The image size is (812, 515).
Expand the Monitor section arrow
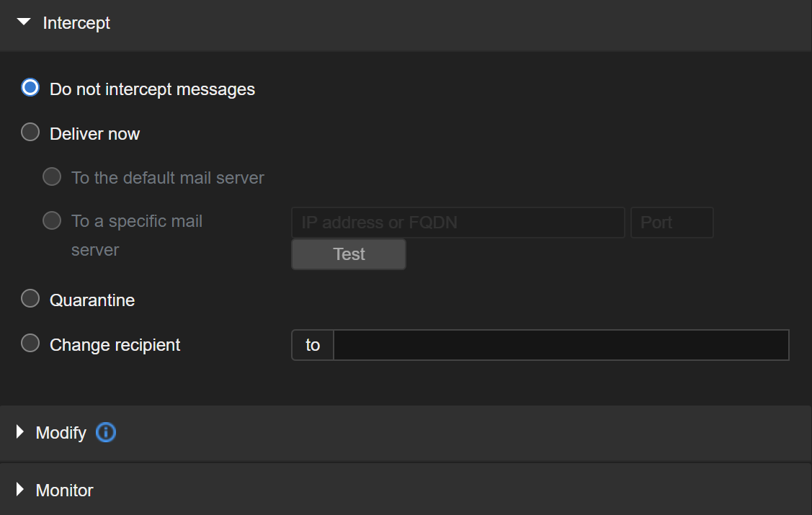pyautogui.click(x=20, y=490)
